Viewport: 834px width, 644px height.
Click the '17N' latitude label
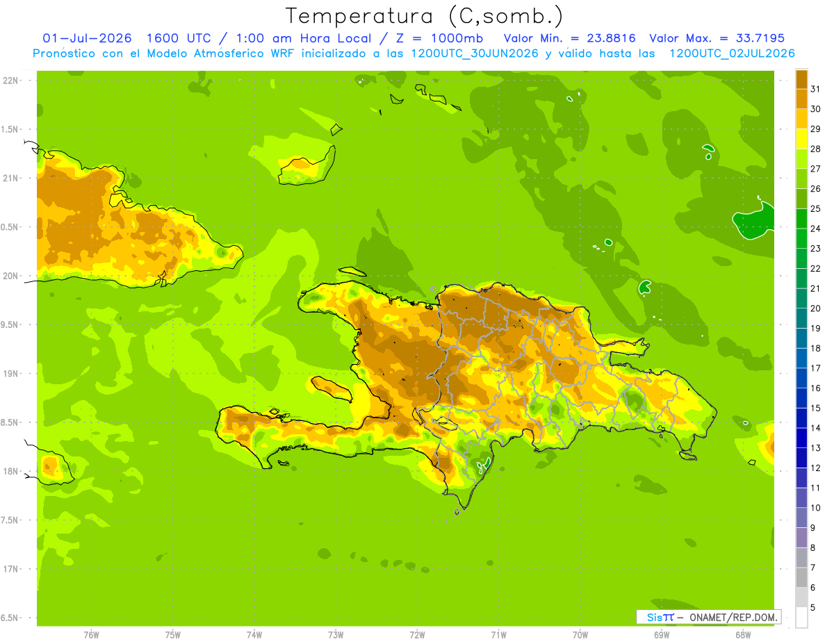10,569
